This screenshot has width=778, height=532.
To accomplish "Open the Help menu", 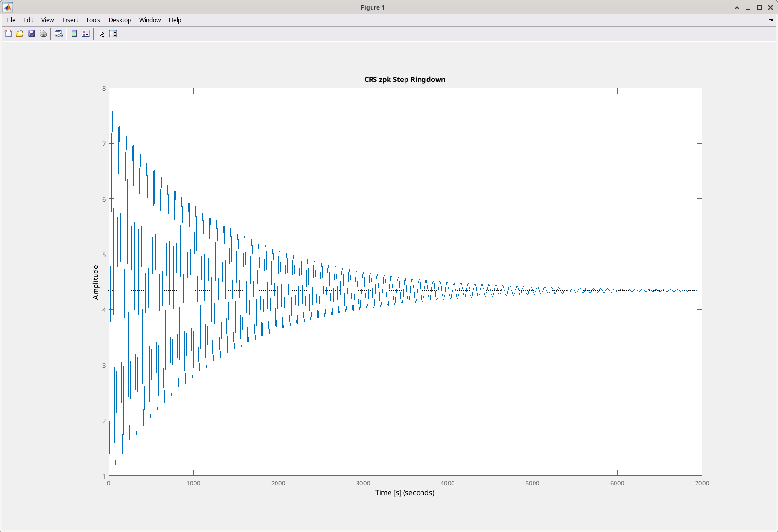I will 175,20.
